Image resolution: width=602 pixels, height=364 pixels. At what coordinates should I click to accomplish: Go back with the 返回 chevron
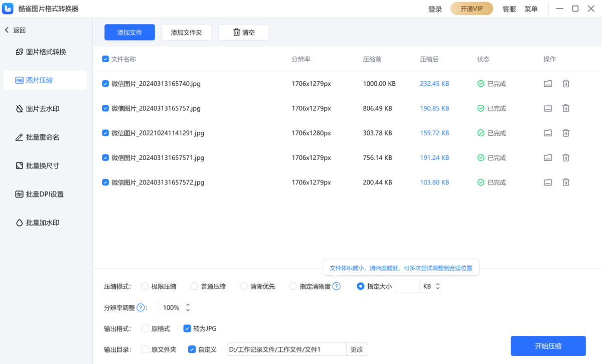[7, 30]
